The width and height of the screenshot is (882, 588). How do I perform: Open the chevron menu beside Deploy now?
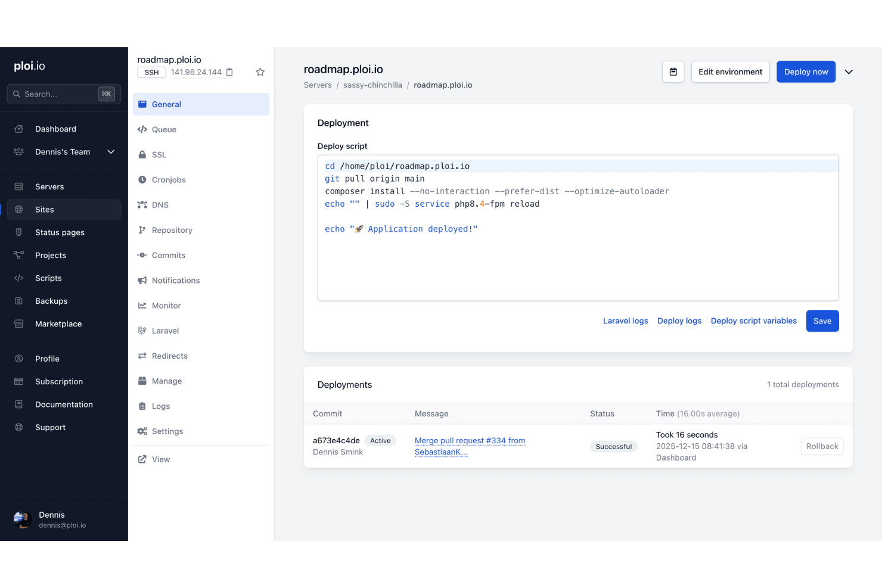tap(849, 72)
